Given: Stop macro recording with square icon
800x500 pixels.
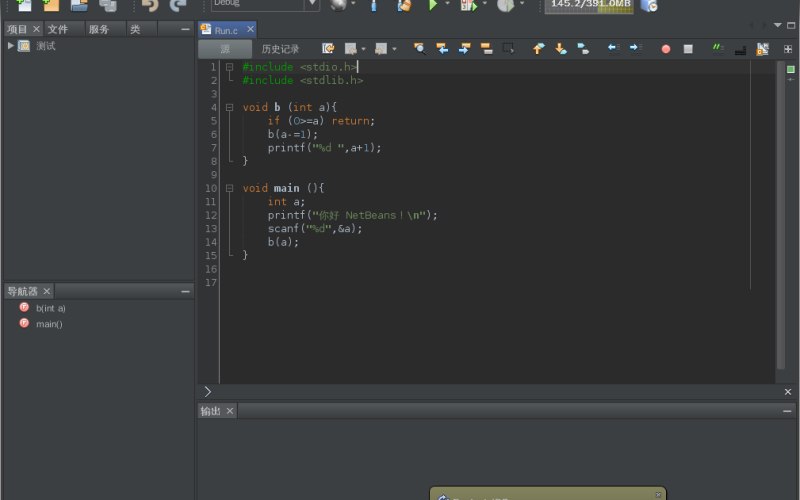Looking at the screenshot, I should 688,49.
